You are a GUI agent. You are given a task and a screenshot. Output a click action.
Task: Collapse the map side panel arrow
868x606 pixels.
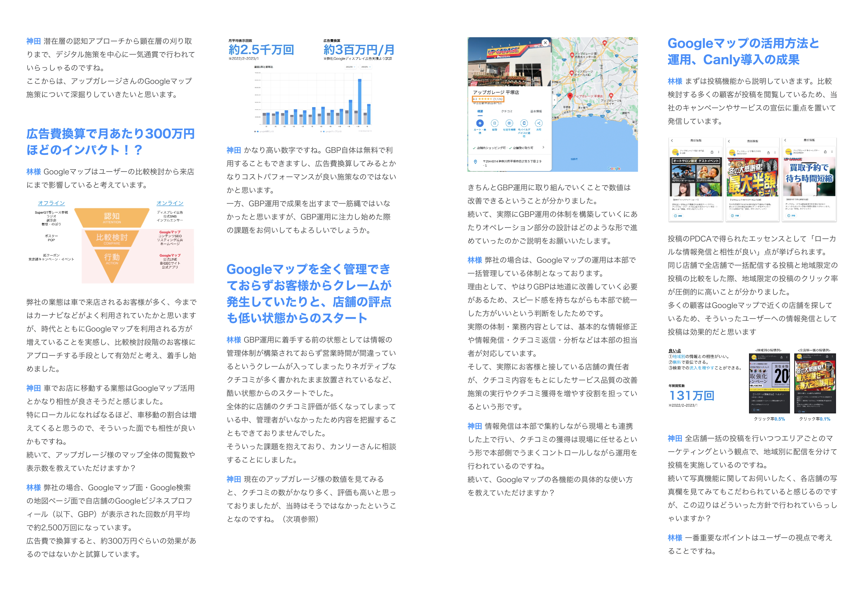point(554,100)
